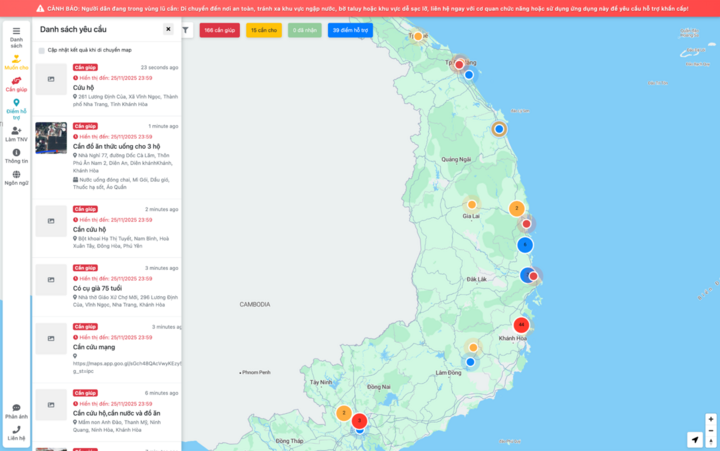Toggle the green 'đã nhận' filter
This screenshot has width=720, height=451.
305,31
